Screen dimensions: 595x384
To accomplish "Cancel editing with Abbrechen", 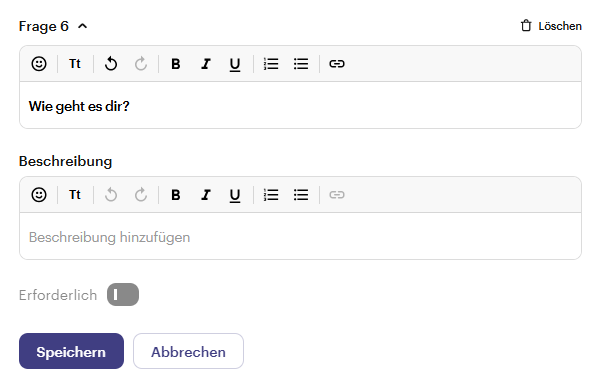I will [x=188, y=351].
